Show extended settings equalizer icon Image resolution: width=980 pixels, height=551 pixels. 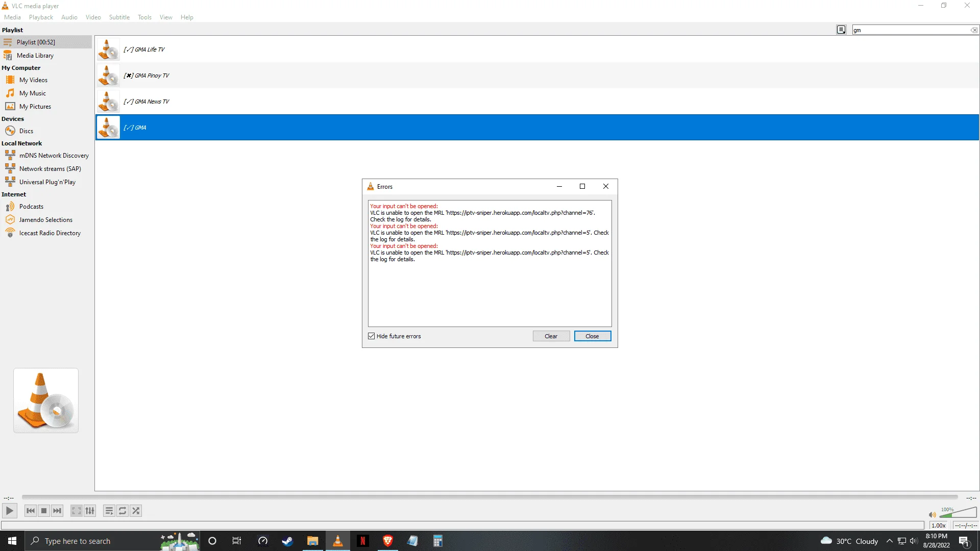(x=90, y=511)
